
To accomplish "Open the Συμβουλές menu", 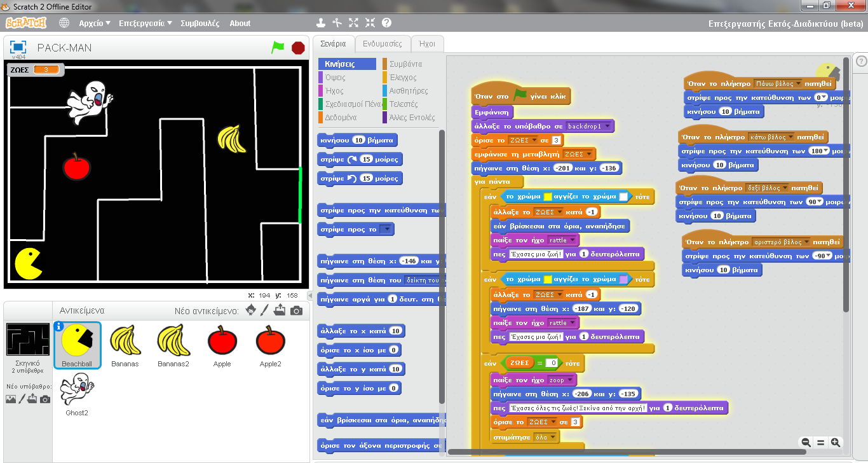I will click(200, 23).
